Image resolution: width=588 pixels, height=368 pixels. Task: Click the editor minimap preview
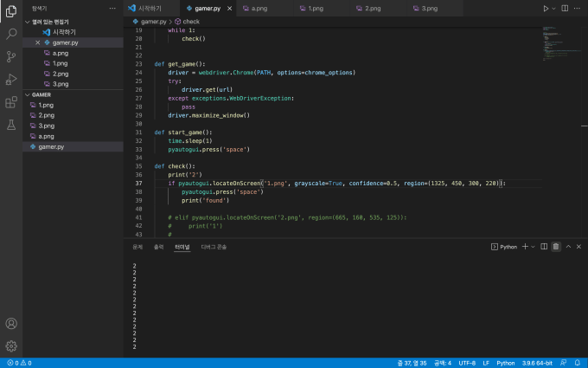560,43
